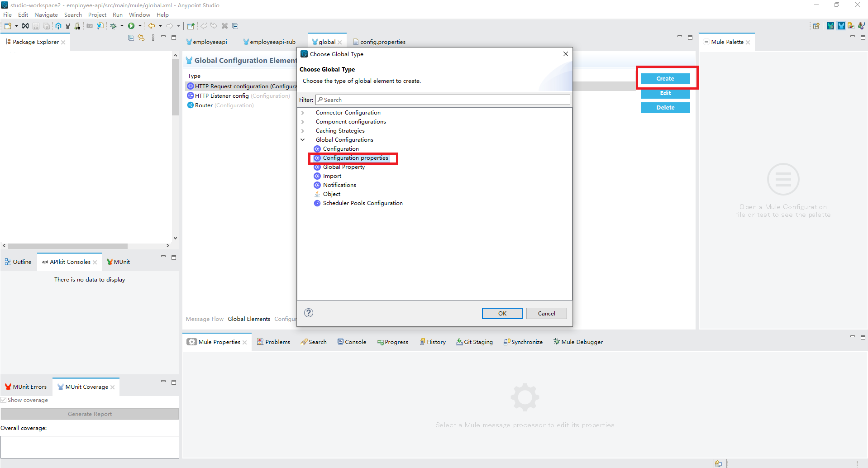Switch to the Git perspective icon
This screenshot has height=468, width=868.
pyautogui.click(x=851, y=26)
